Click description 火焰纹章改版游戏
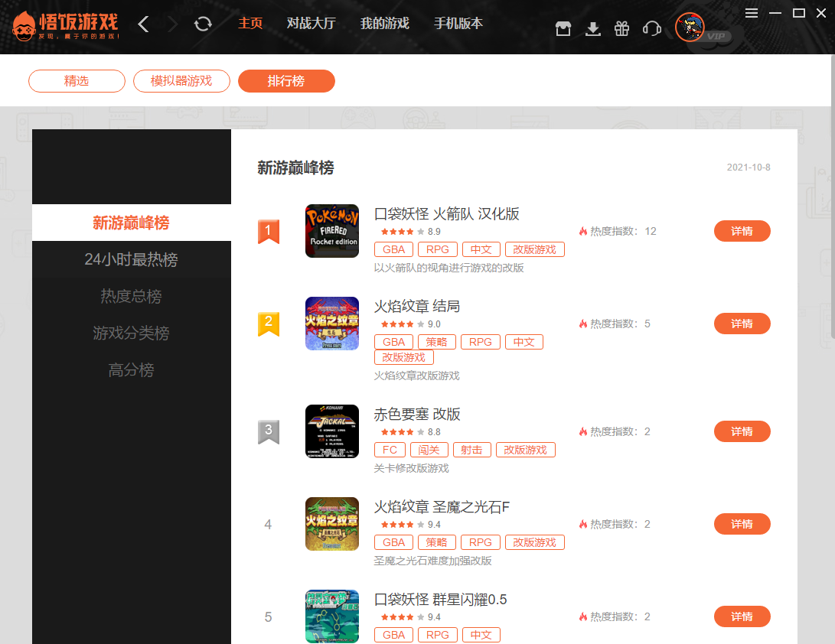Image resolution: width=835 pixels, height=644 pixels. pos(416,376)
